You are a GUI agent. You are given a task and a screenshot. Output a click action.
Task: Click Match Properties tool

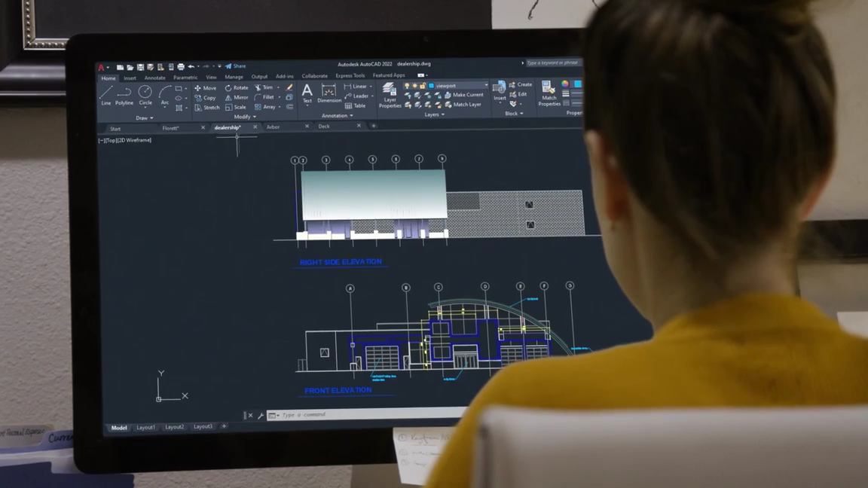pos(549,93)
